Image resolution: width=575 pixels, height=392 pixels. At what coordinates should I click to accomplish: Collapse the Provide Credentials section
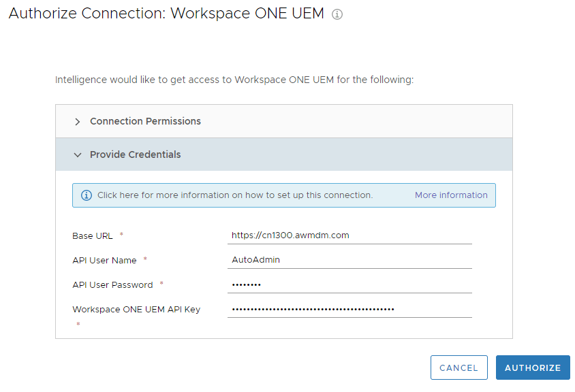284,154
